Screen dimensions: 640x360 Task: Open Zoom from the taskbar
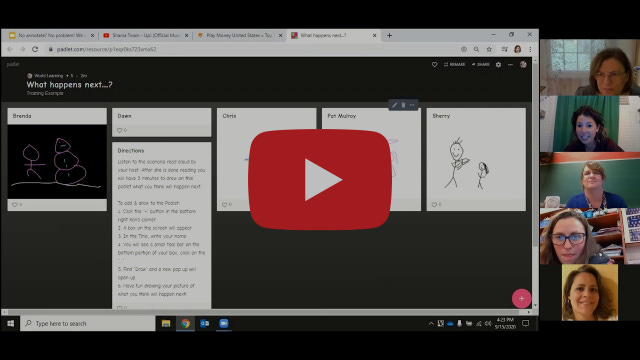coord(224,323)
